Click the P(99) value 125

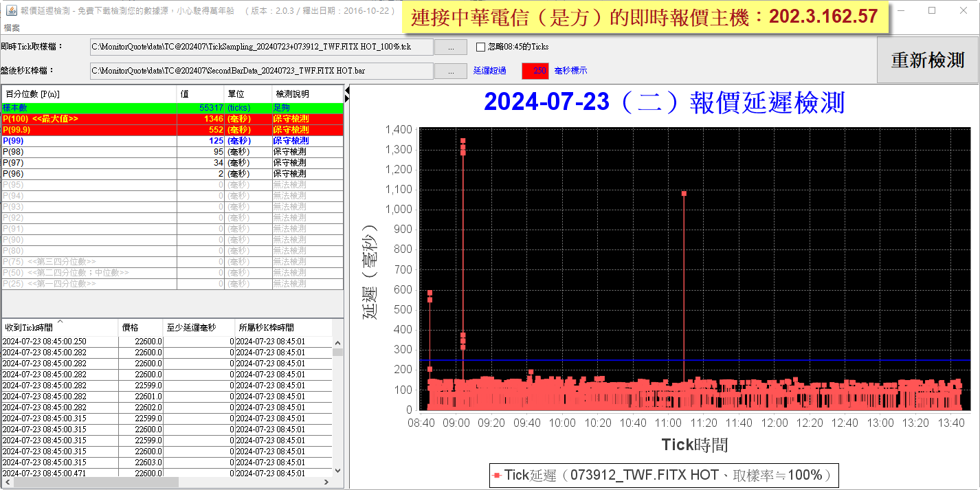216,141
